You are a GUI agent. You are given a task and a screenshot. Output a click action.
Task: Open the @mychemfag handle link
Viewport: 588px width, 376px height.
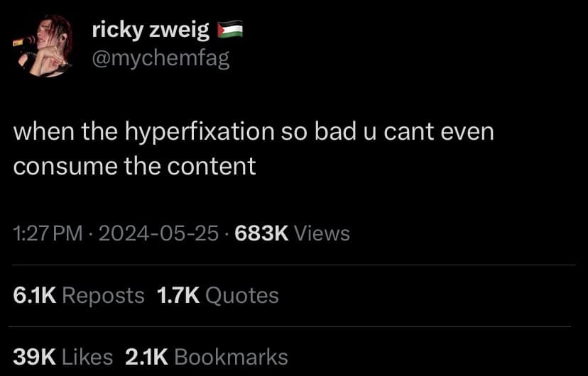pos(160,59)
